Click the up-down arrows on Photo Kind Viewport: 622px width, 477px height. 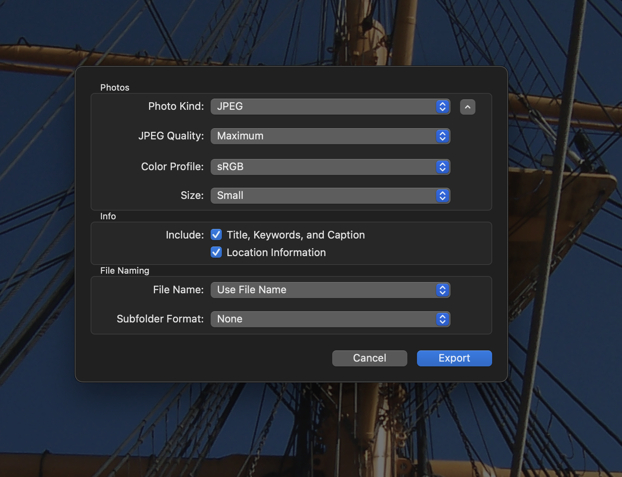tap(442, 107)
